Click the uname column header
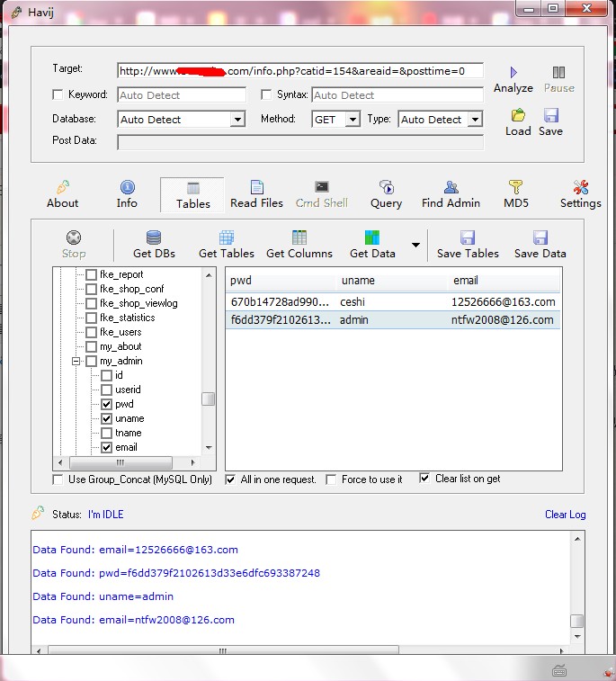616x681 pixels. [392, 281]
